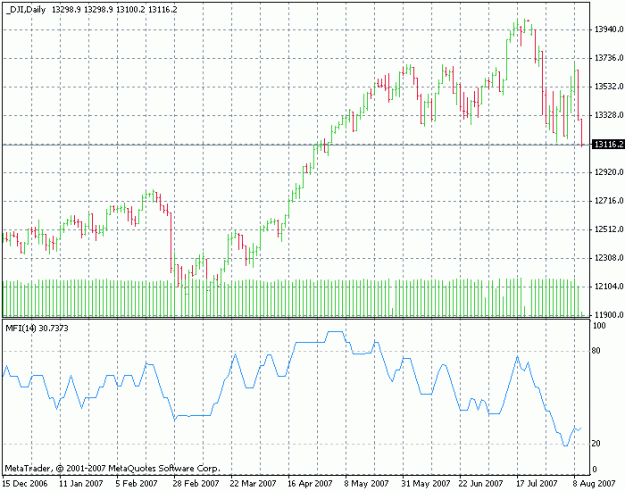The image size is (625, 491).
Task: Select the 13116.2 current price tag
Action: 609,144
